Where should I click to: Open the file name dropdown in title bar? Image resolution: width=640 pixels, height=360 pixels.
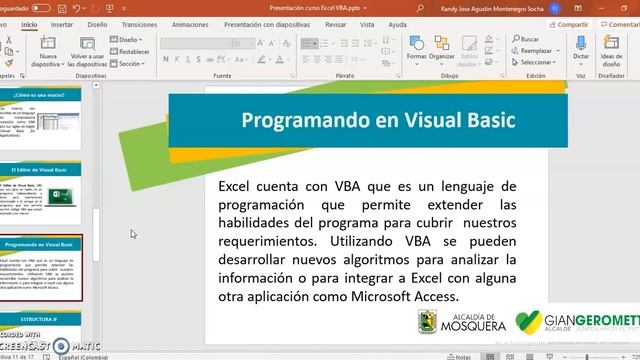[x=365, y=8]
